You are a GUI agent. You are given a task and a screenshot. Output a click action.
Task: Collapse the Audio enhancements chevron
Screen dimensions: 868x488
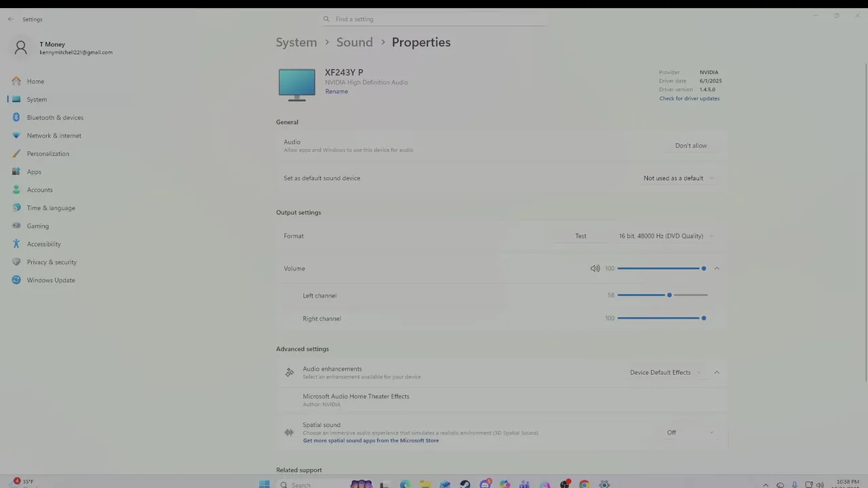tap(717, 373)
